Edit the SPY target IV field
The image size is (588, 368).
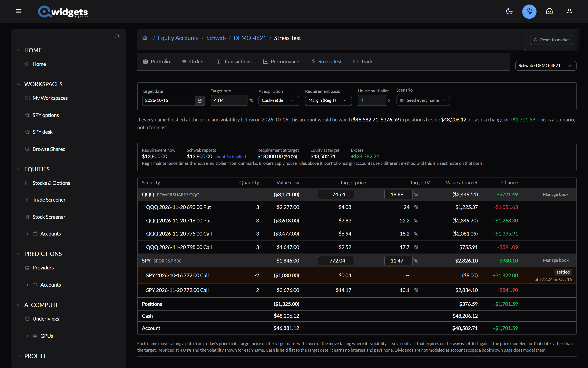coord(398,261)
